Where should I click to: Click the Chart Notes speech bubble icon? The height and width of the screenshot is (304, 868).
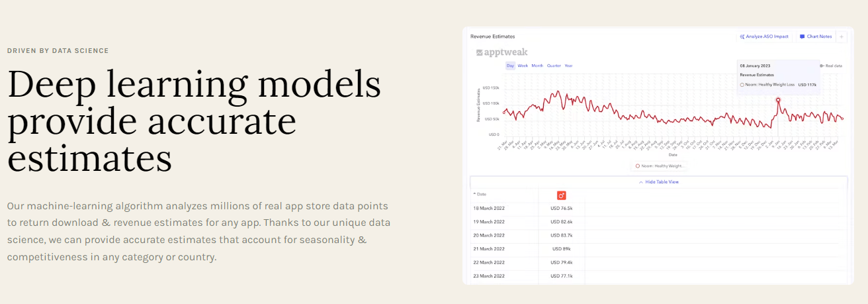(x=802, y=36)
